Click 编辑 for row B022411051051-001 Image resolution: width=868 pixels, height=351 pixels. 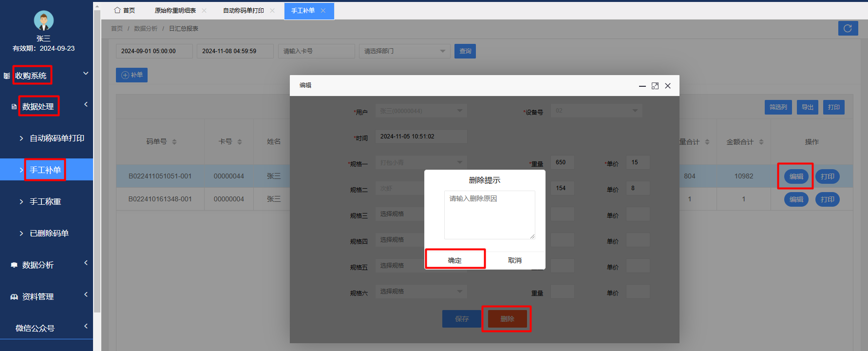pyautogui.click(x=796, y=176)
